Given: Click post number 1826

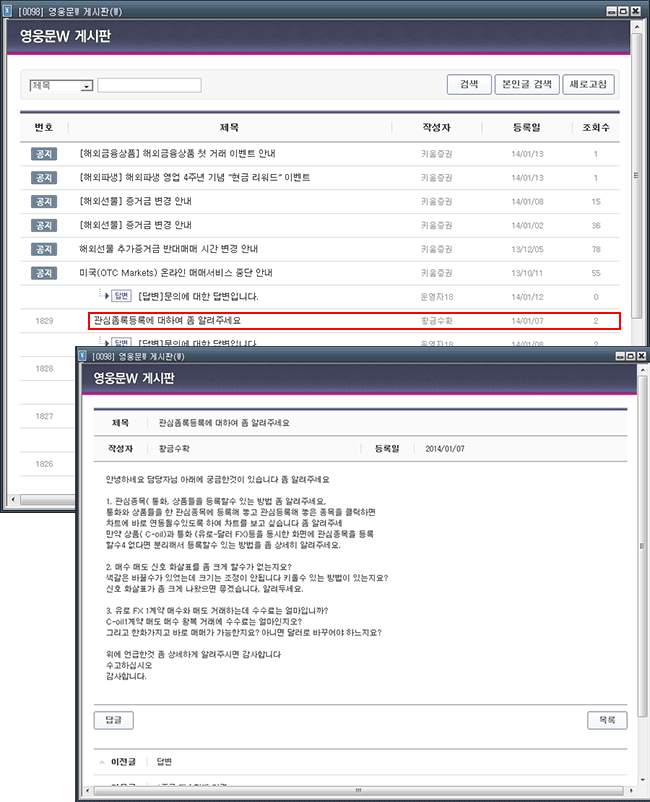Looking at the screenshot, I should click(44, 464).
